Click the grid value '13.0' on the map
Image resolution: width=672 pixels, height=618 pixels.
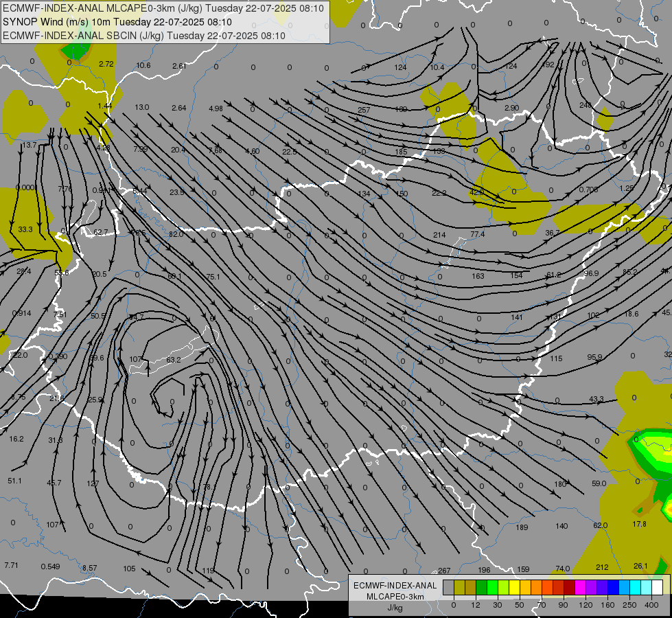142,107
